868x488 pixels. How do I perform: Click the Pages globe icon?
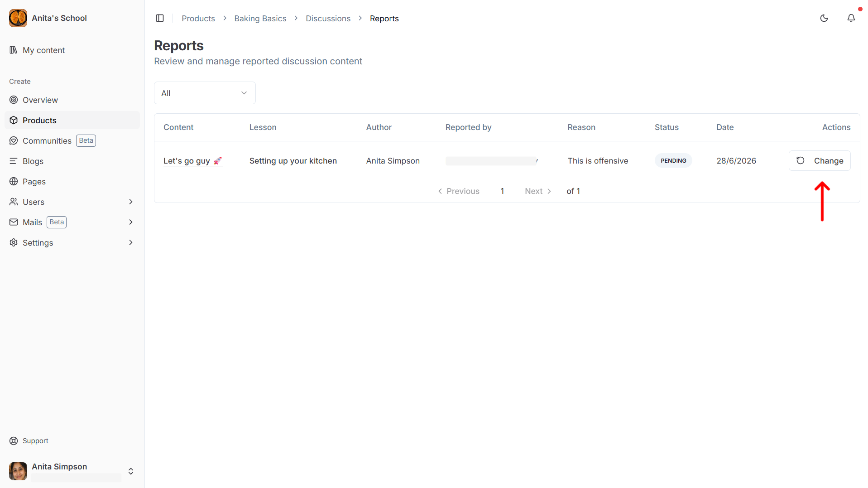coord(14,181)
